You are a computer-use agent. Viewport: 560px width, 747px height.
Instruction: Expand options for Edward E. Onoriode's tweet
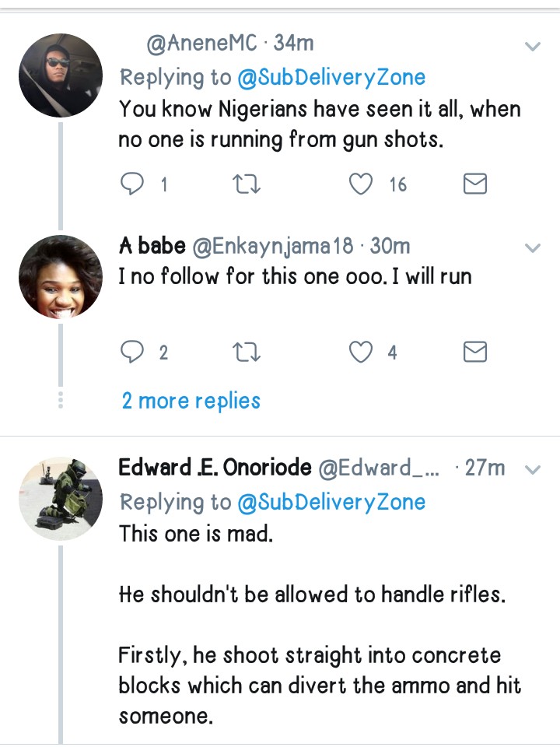point(533,469)
